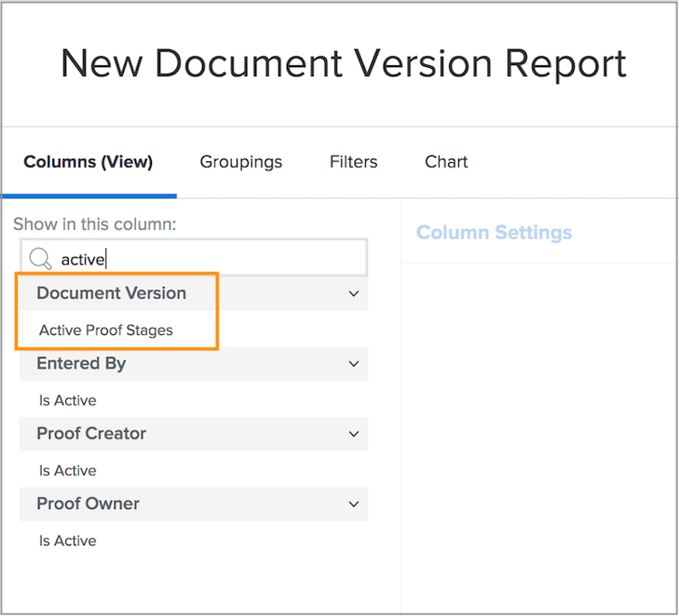The width and height of the screenshot is (679, 616).
Task: Click the search field containing 'active'
Action: point(208,259)
